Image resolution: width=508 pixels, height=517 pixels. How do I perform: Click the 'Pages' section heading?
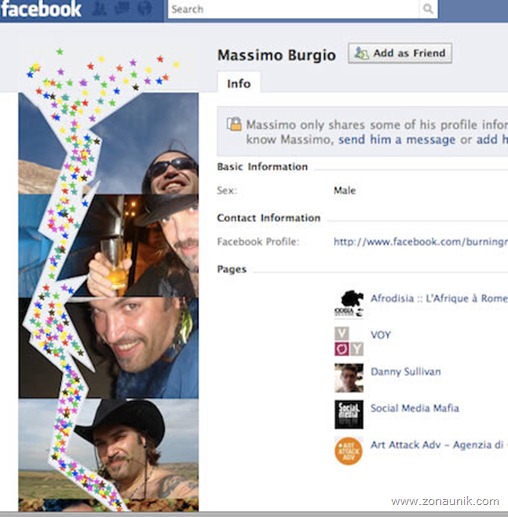click(232, 269)
